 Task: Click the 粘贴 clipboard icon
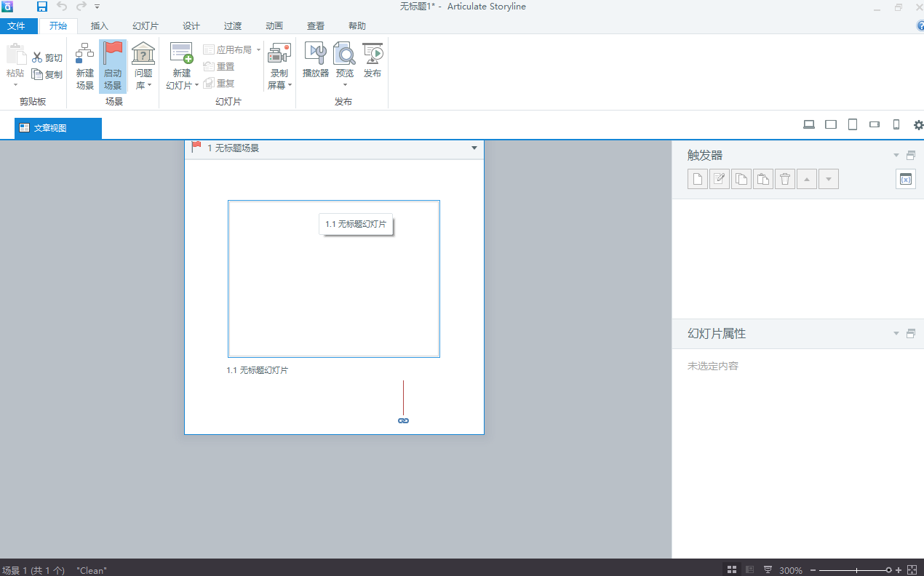[x=15, y=55]
